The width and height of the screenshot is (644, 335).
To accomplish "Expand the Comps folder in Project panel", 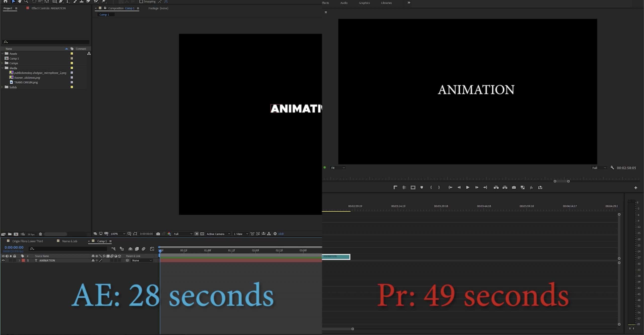I will (x=2, y=63).
